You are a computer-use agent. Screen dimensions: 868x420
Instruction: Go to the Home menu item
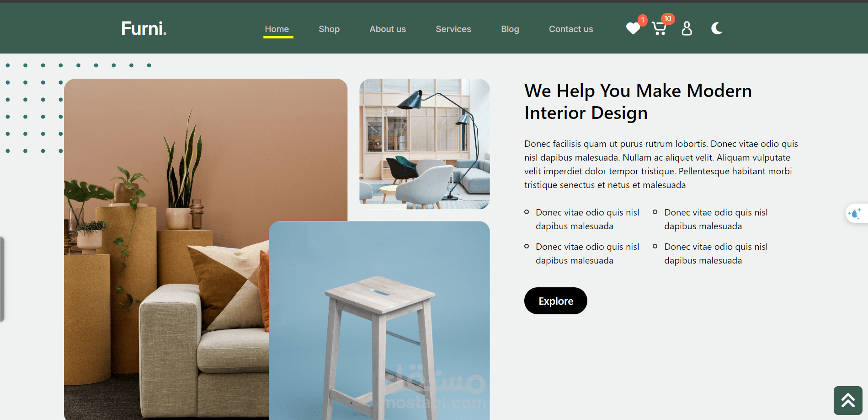277,29
